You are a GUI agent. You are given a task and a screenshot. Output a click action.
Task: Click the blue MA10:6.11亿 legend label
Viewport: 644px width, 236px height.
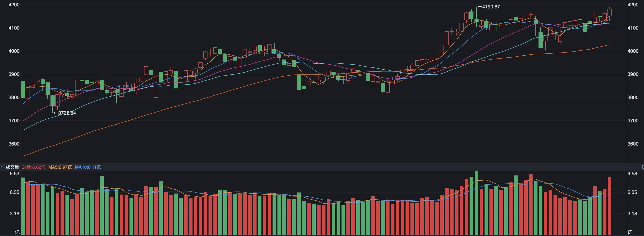(88, 167)
